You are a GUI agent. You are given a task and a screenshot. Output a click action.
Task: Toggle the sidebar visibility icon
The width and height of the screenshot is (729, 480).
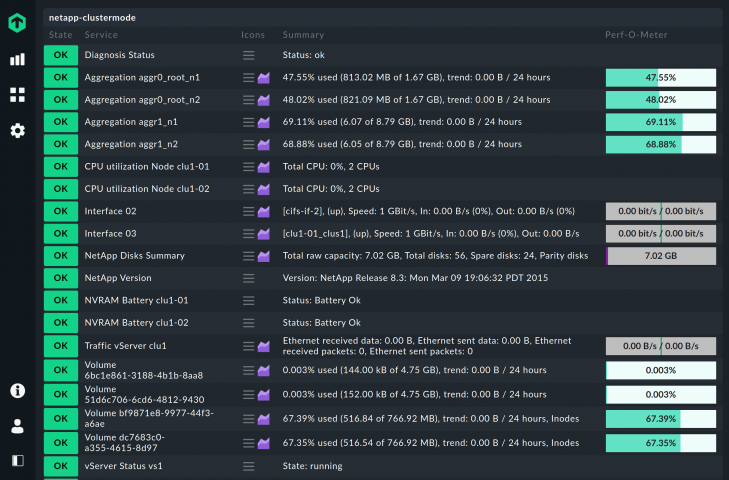[x=17, y=461]
